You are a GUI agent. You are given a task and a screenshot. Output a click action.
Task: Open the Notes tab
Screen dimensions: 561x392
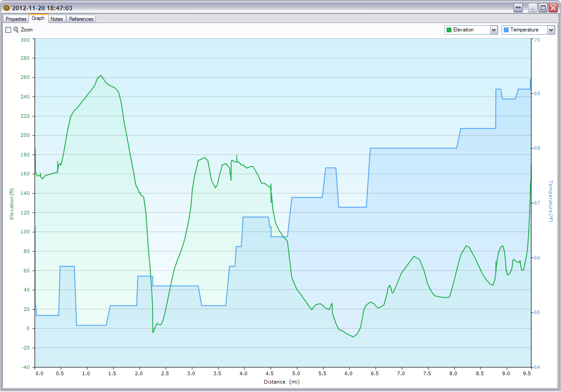coord(56,19)
